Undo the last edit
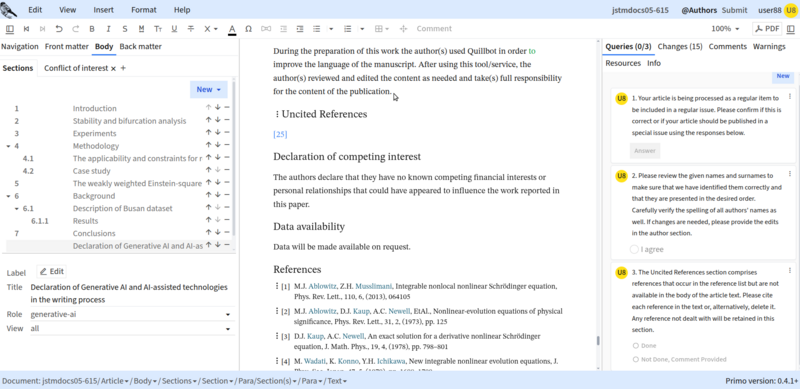800x389 pixels. 59,29
